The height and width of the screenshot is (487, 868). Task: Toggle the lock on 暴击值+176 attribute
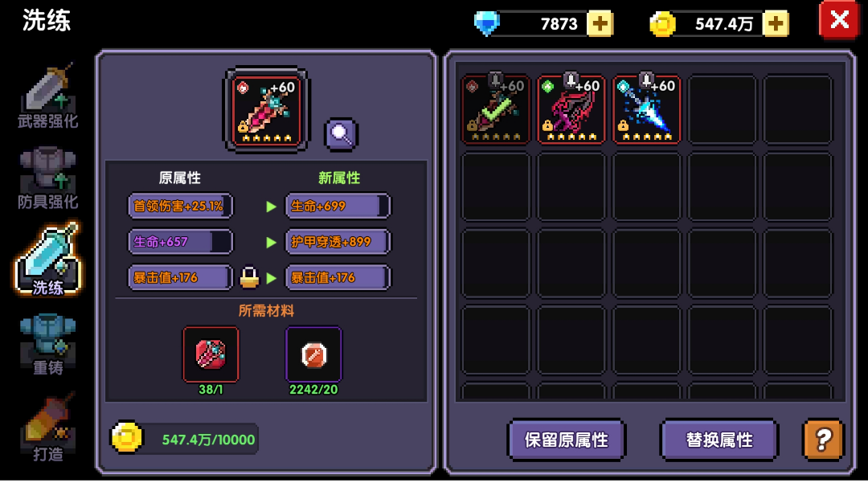pyautogui.click(x=249, y=277)
